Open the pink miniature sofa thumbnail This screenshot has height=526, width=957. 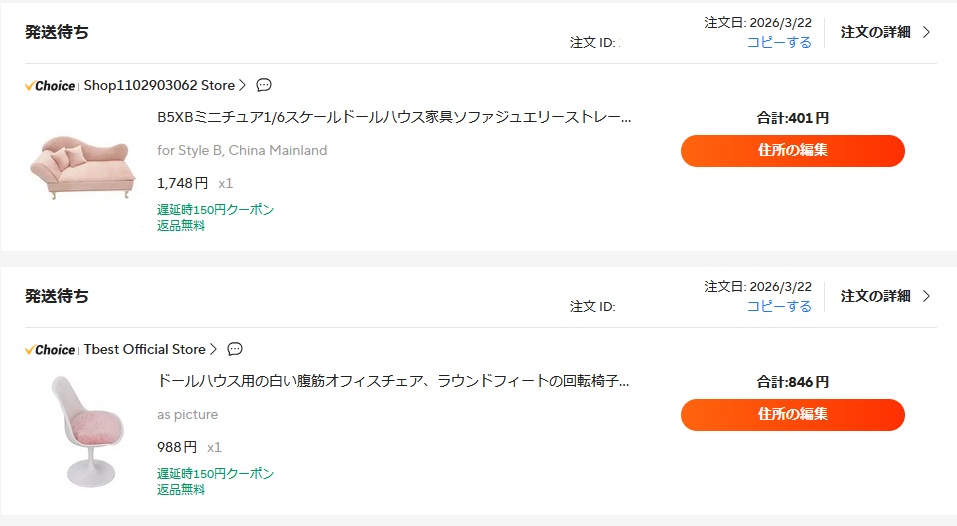(x=82, y=167)
